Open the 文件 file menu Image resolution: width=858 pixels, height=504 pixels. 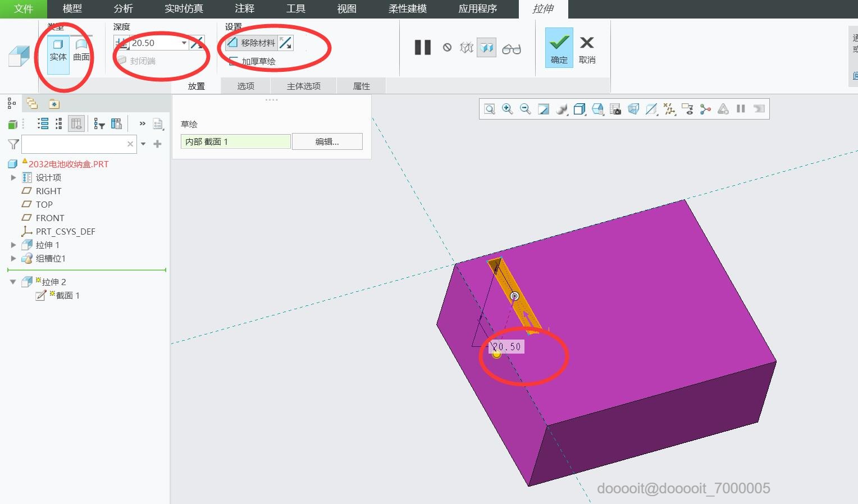[x=24, y=9]
